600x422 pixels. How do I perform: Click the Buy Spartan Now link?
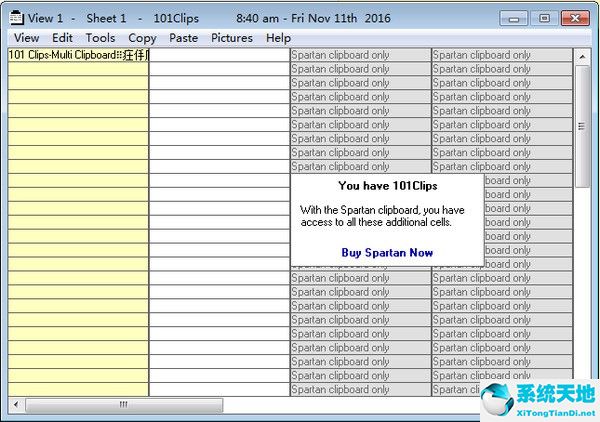[x=387, y=253]
